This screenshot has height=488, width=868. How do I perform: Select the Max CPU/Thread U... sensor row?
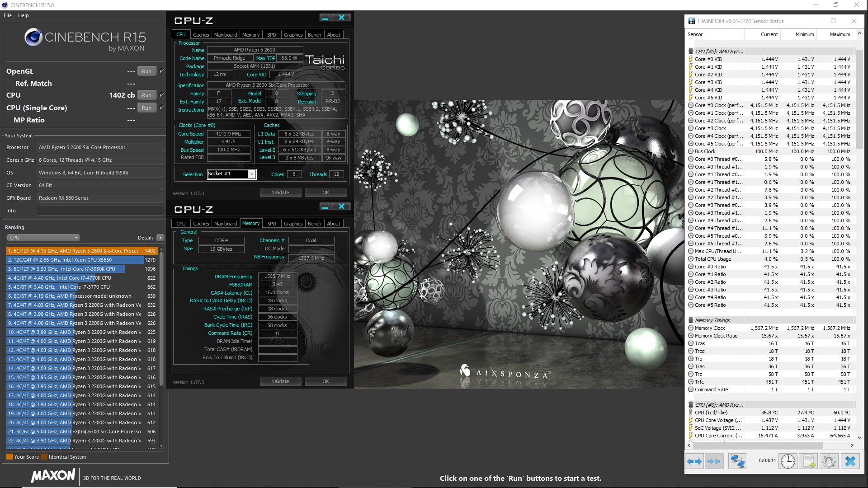[x=770, y=251]
